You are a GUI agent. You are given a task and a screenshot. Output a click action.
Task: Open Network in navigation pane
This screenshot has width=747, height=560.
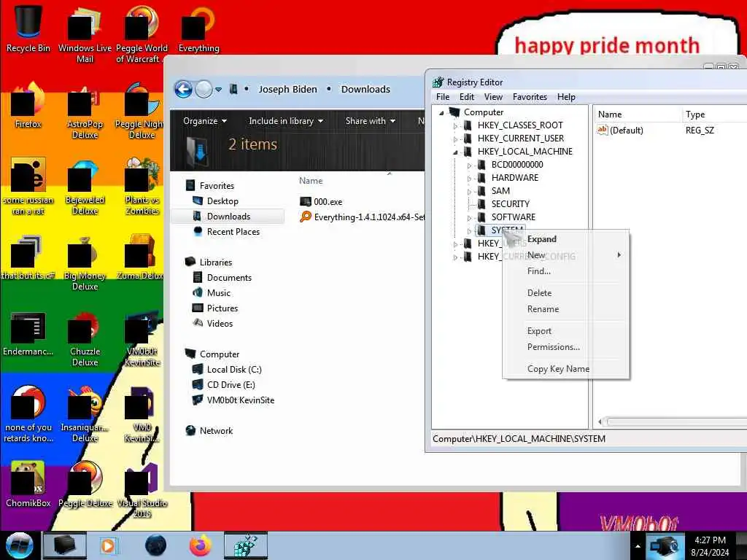[x=216, y=430]
